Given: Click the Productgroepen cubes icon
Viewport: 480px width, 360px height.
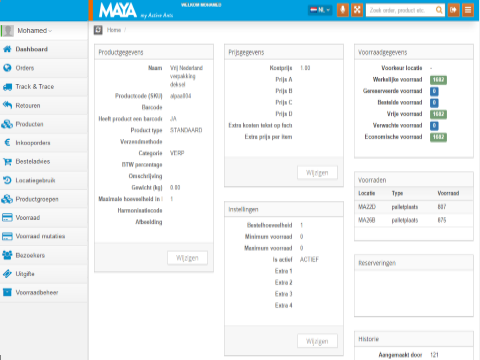Looking at the screenshot, I should pyautogui.click(x=7, y=199).
